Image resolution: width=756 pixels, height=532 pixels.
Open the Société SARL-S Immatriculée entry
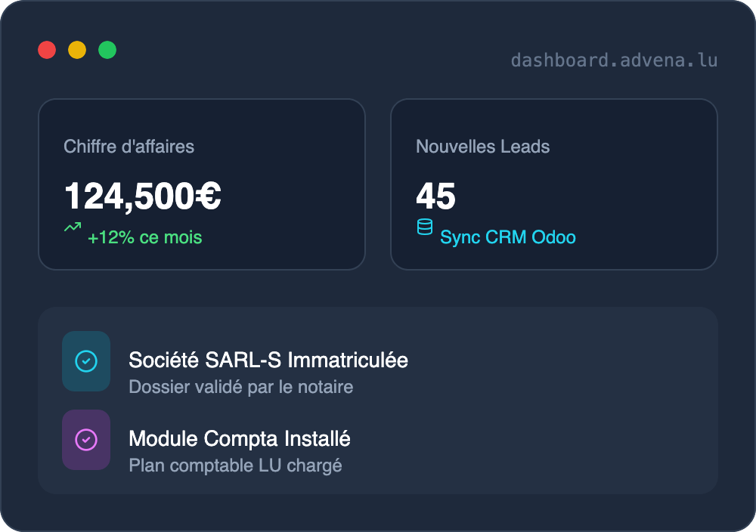(x=268, y=360)
